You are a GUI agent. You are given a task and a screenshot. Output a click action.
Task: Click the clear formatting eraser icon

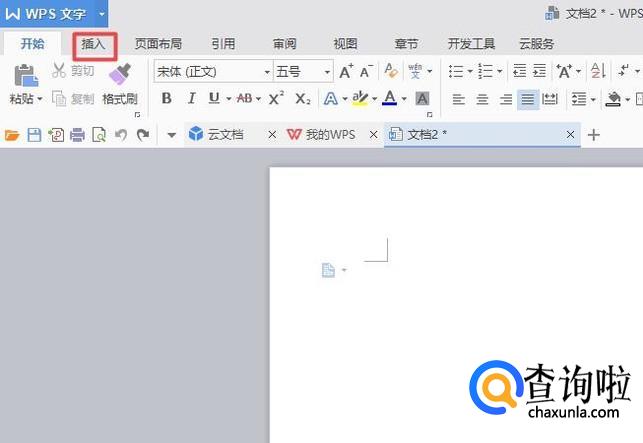(391, 72)
